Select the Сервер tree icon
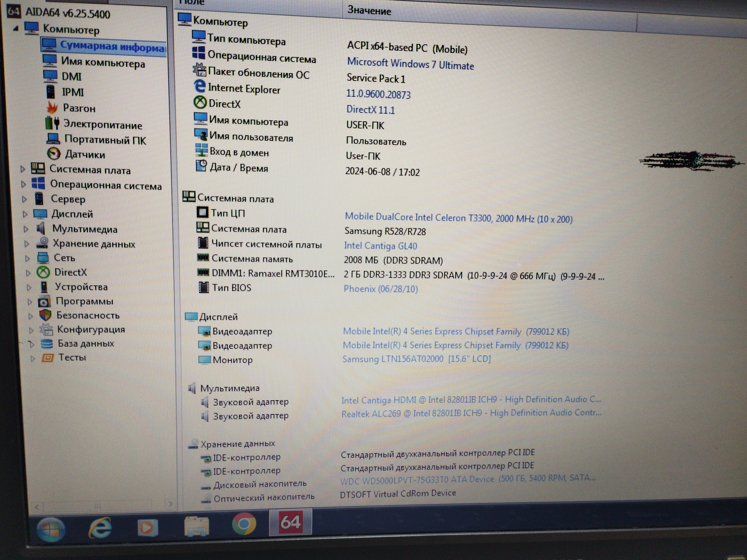This screenshot has height=560, width=747. point(39,198)
